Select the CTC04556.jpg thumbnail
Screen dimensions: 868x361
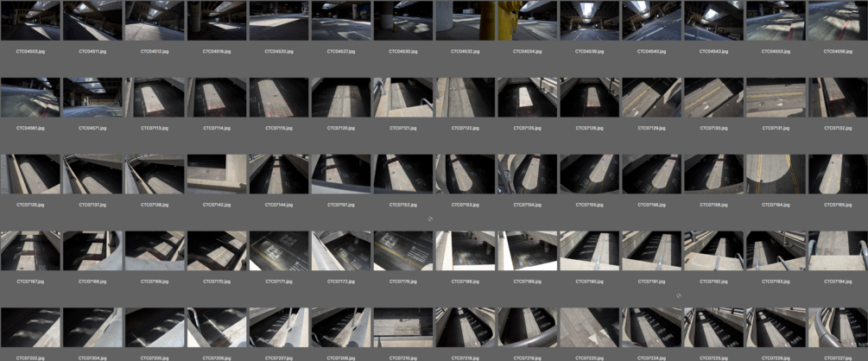[x=838, y=21]
